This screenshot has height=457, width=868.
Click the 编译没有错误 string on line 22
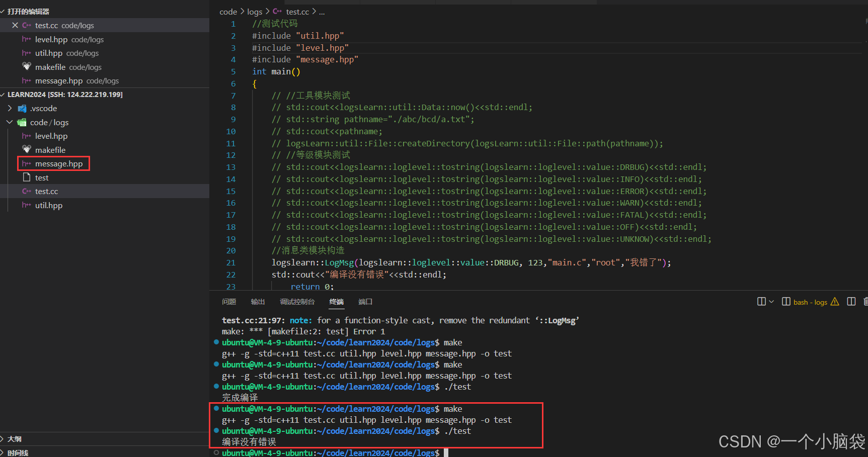357,275
